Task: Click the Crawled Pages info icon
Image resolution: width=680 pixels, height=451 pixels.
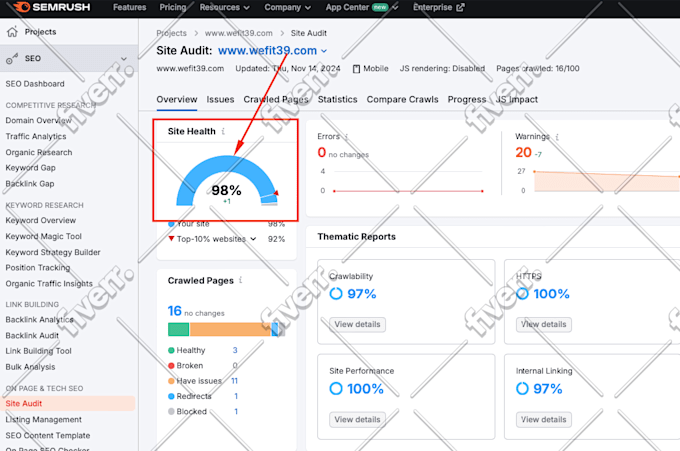Action: click(x=241, y=281)
